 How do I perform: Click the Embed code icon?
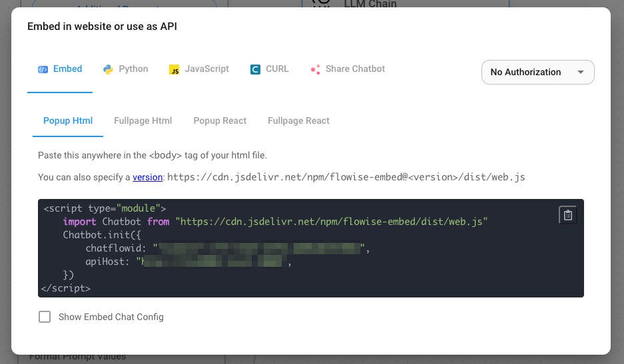click(43, 69)
